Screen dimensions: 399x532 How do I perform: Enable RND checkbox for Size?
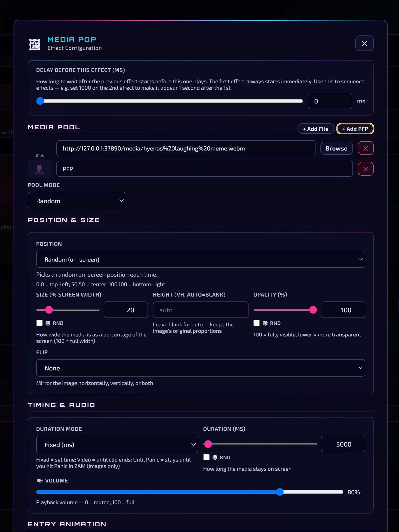[x=39, y=323]
